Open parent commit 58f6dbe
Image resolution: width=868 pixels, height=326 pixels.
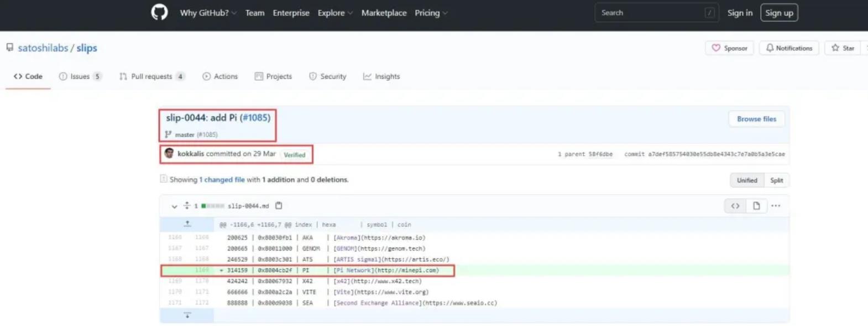[599, 154]
